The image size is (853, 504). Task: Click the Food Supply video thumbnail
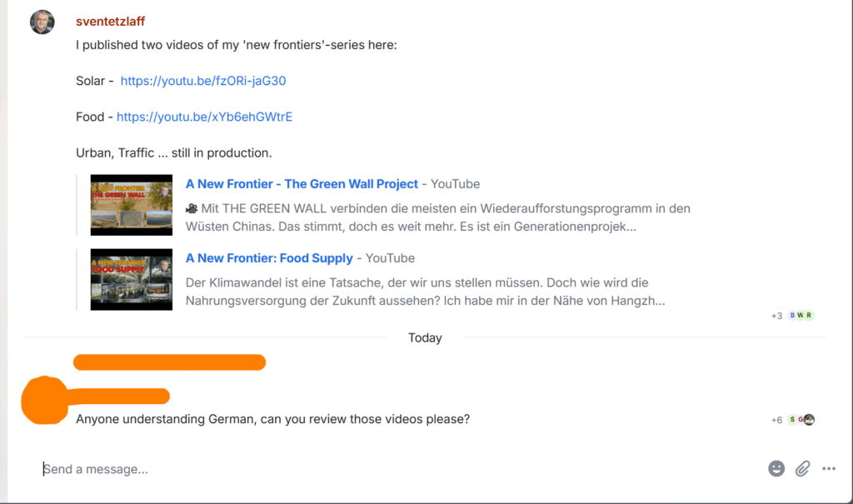(x=132, y=280)
